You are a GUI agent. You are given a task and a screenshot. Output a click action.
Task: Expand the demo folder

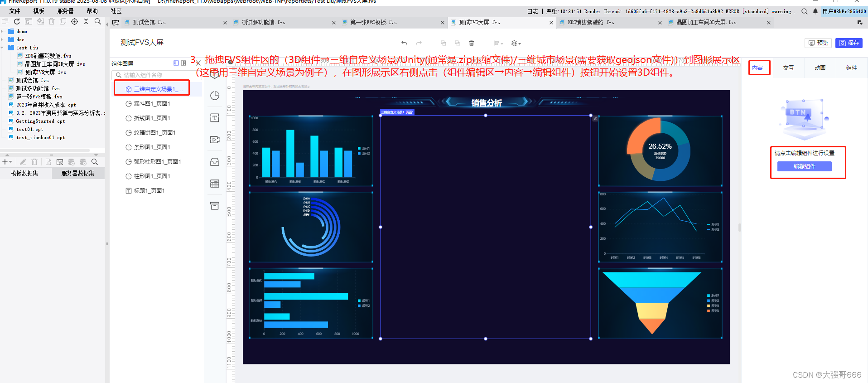(x=2, y=31)
